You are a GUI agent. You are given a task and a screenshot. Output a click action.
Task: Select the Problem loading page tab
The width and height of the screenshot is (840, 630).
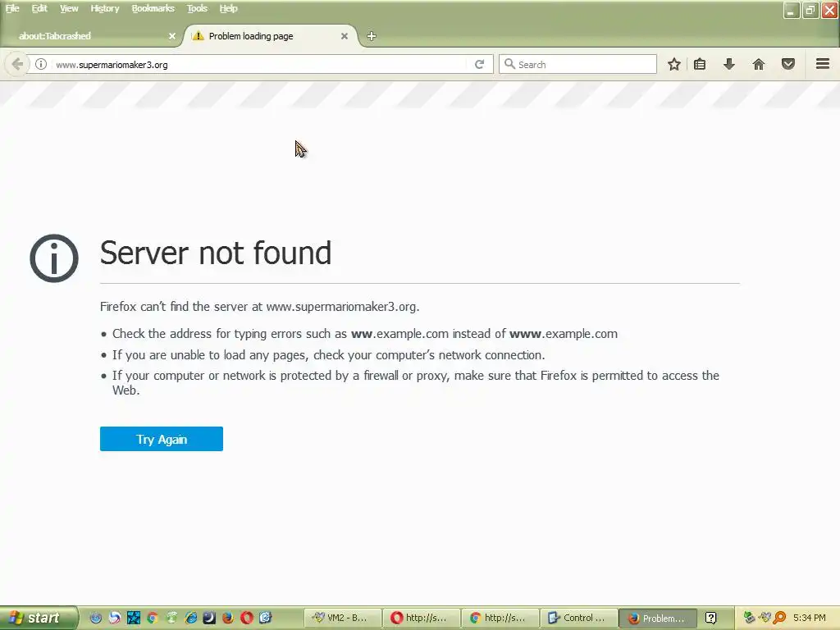(x=271, y=36)
